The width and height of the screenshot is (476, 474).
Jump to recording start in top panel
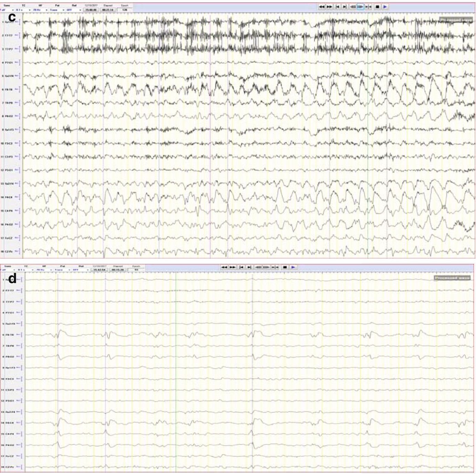click(337, 7)
